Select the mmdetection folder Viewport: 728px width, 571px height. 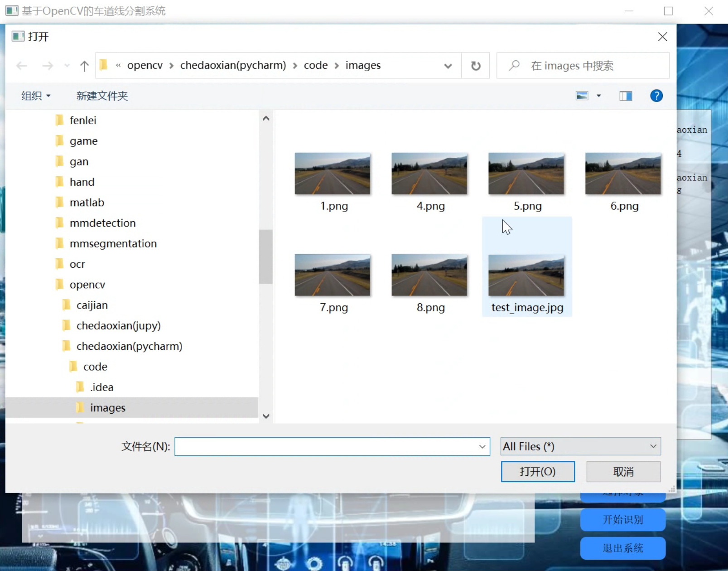click(x=102, y=223)
